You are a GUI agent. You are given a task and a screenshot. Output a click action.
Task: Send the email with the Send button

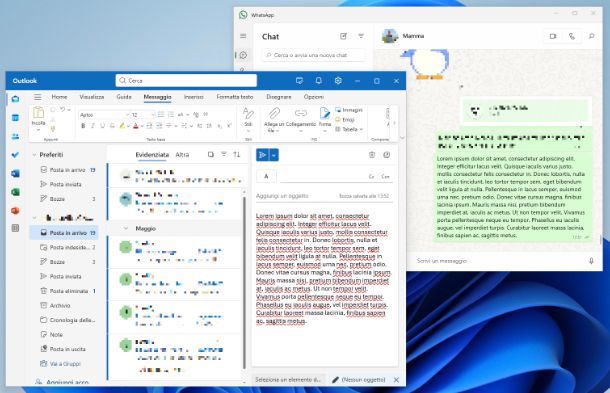(x=263, y=155)
